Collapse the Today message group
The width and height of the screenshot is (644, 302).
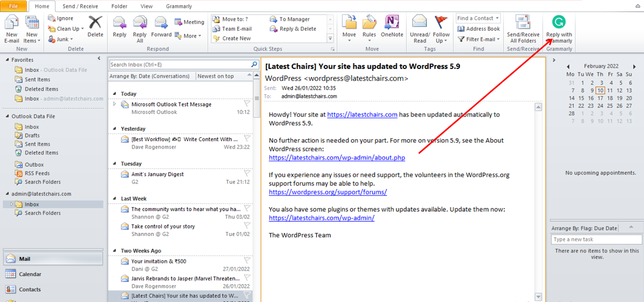(x=115, y=93)
